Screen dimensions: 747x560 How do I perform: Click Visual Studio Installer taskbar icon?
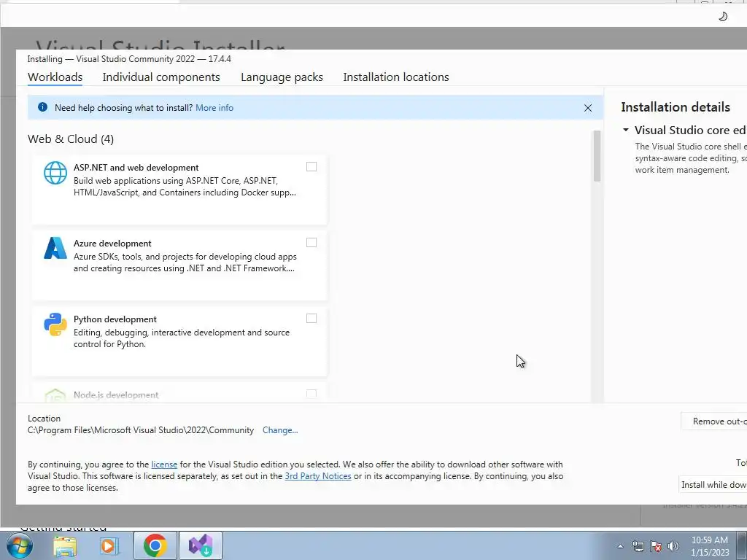[x=200, y=545]
